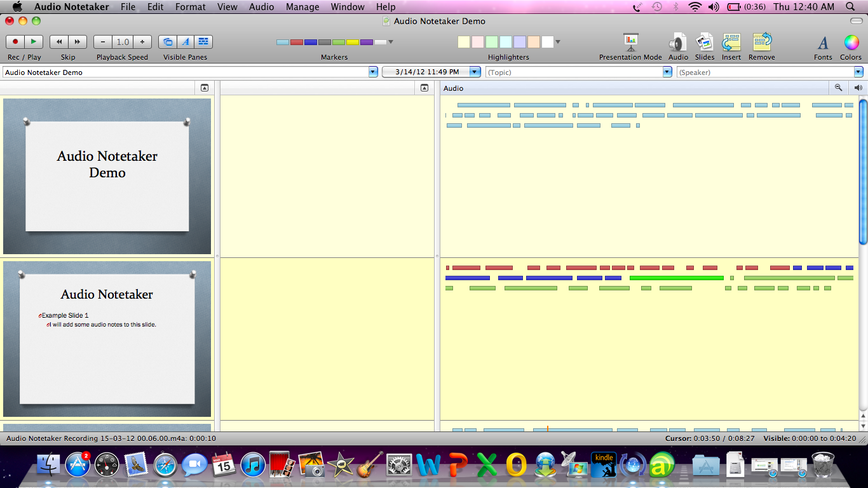Collapse the text pane header button
This screenshot has width=868, height=488.
[x=424, y=88]
